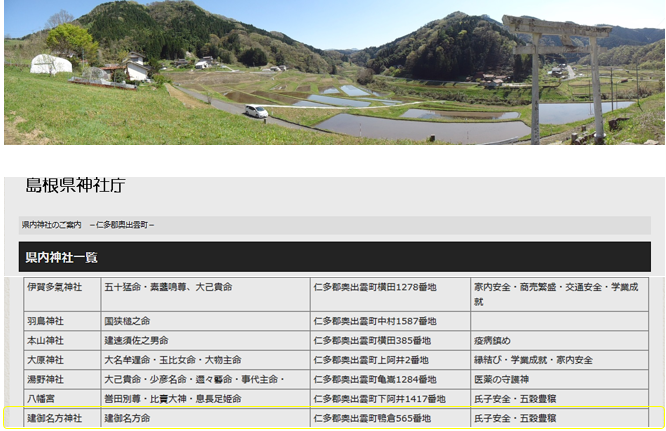Click the panoramic rice field header photo
The image size is (666, 431).
[334, 72]
